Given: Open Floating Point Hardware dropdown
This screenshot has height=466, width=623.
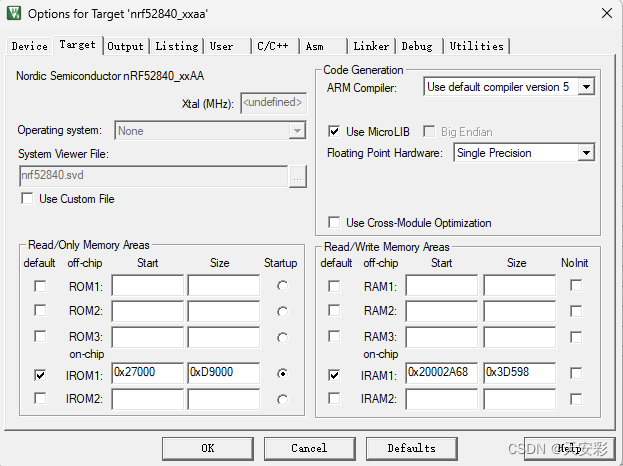Looking at the screenshot, I should coord(524,153).
